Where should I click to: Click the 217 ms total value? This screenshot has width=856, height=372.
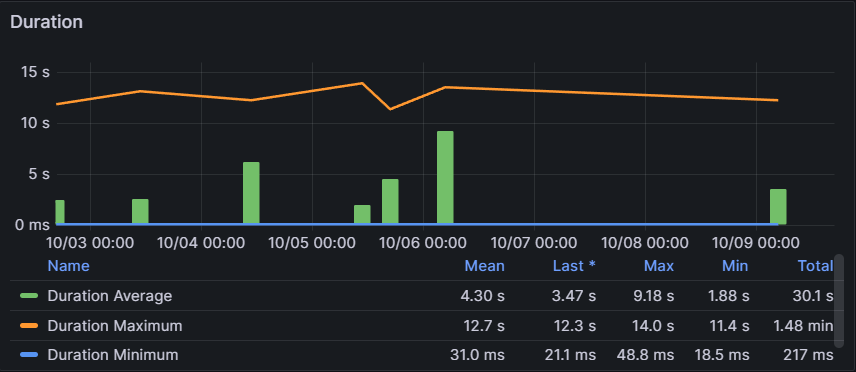[810, 355]
